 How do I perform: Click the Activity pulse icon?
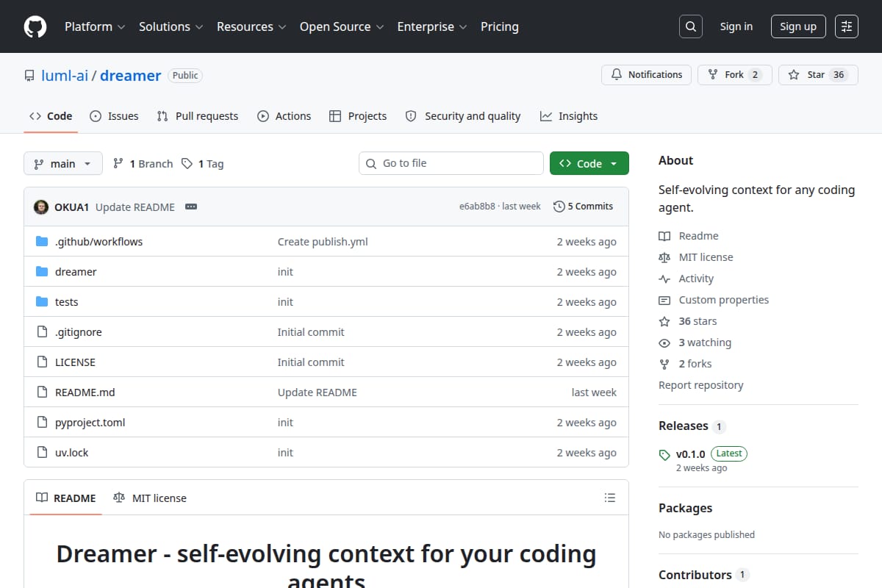point(664,279)
